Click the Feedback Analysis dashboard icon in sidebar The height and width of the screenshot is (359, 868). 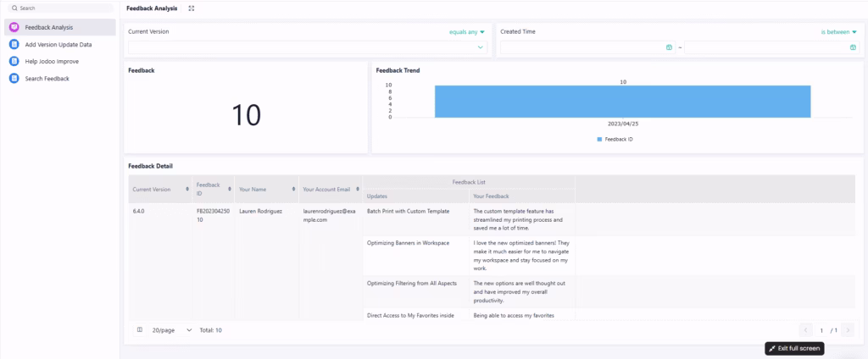click(14, 27)
